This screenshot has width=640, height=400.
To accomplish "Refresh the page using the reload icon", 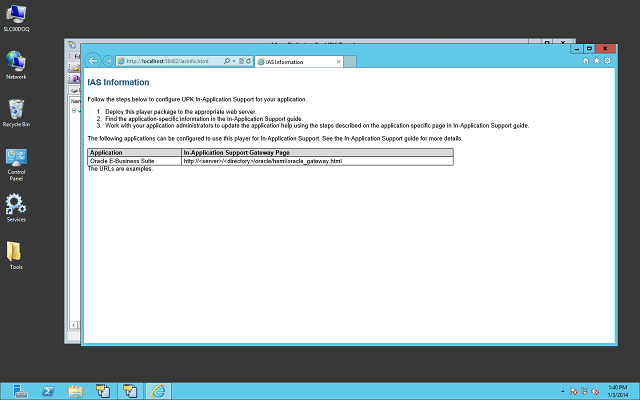I will [x=248, y=62].
